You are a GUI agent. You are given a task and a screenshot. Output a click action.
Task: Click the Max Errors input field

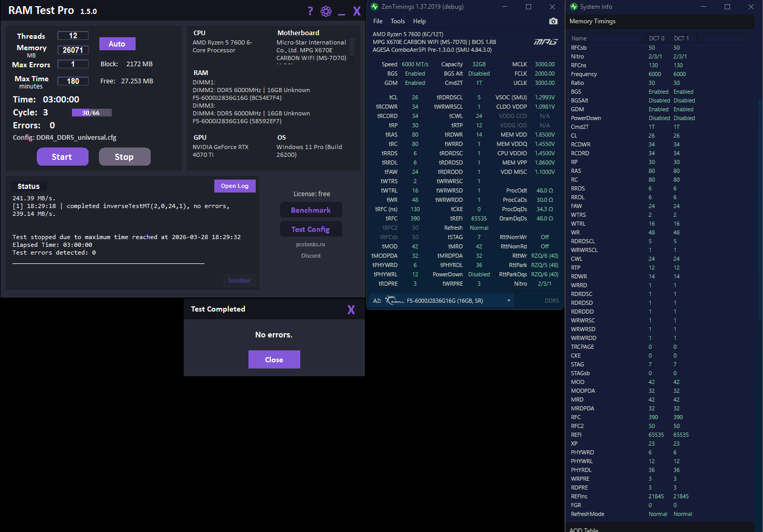(73, 64)
